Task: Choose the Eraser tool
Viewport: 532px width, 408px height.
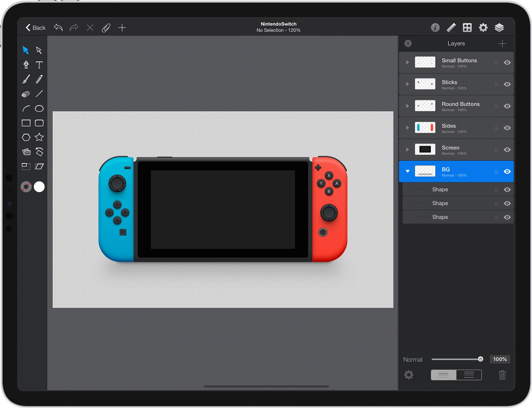Action: pyautogui.click(x=26, y=94)
